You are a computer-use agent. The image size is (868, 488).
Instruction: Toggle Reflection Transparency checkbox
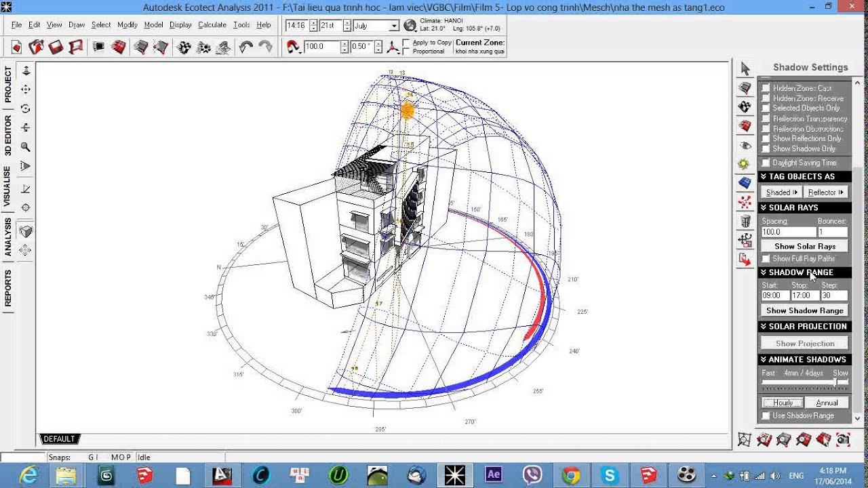point(766,119)
